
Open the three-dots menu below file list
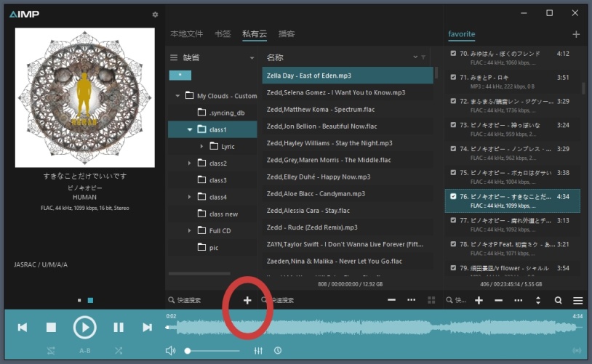412,300
